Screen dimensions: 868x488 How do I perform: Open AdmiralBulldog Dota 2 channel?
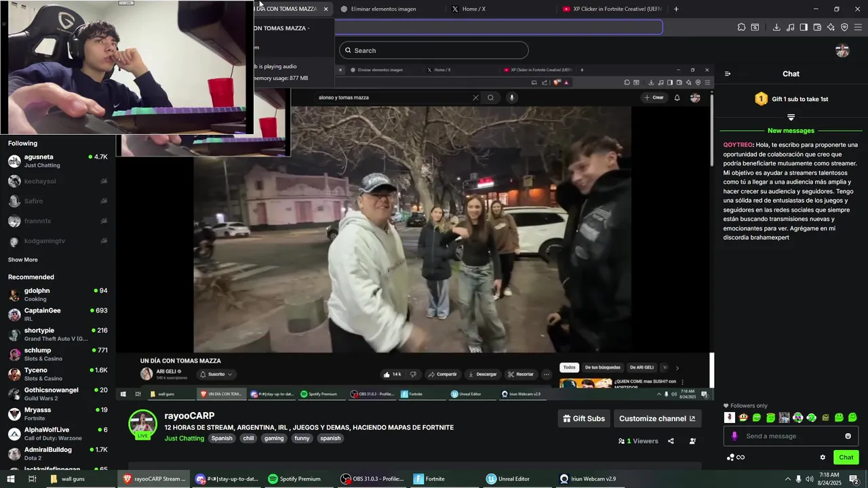click(58, 453)
